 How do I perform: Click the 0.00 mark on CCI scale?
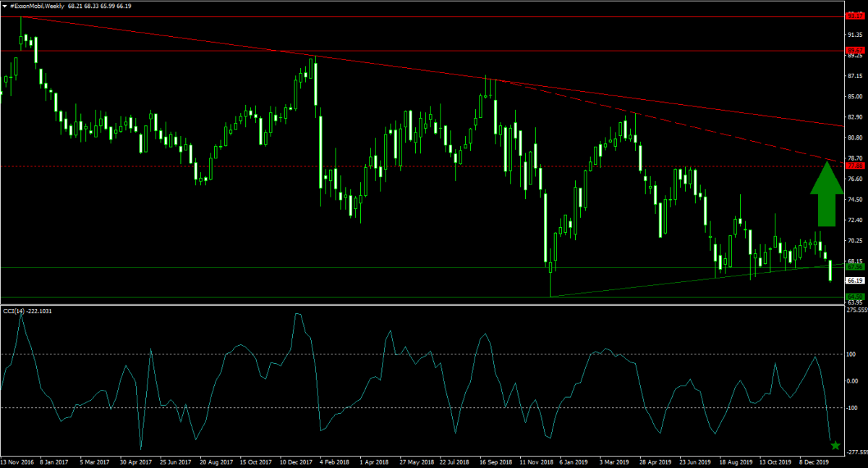point(854,380)
